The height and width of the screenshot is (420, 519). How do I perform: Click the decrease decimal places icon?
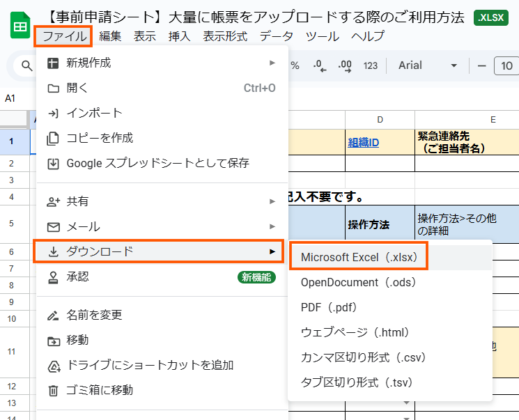320,65
